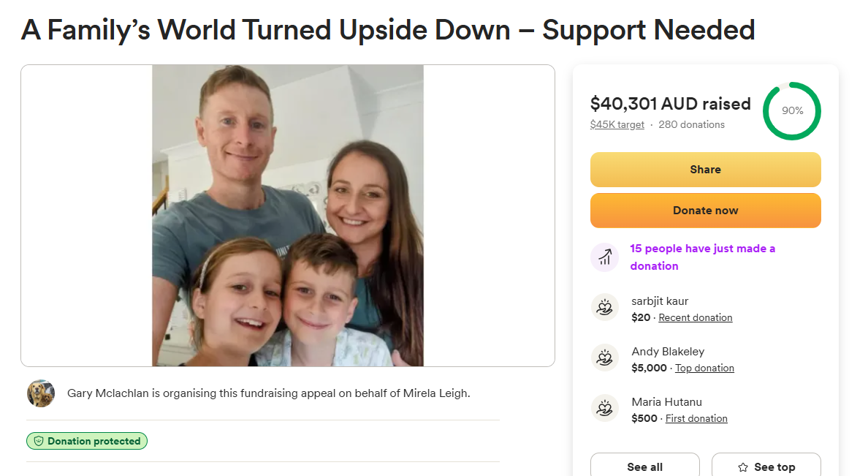This screenshot has width=868, height=476.
Task: Click the 280 donations count
Action: 691,125
